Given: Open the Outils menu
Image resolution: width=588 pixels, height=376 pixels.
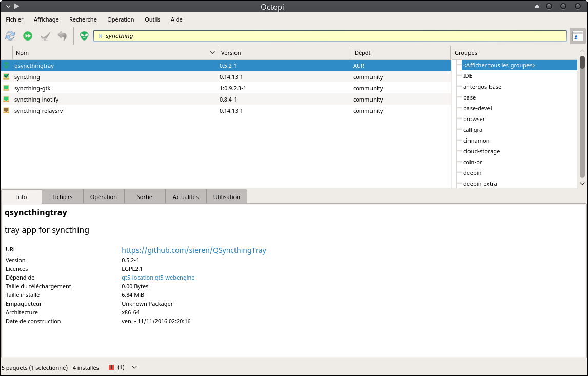Looking at the screenshot, I should coord(152,19).
